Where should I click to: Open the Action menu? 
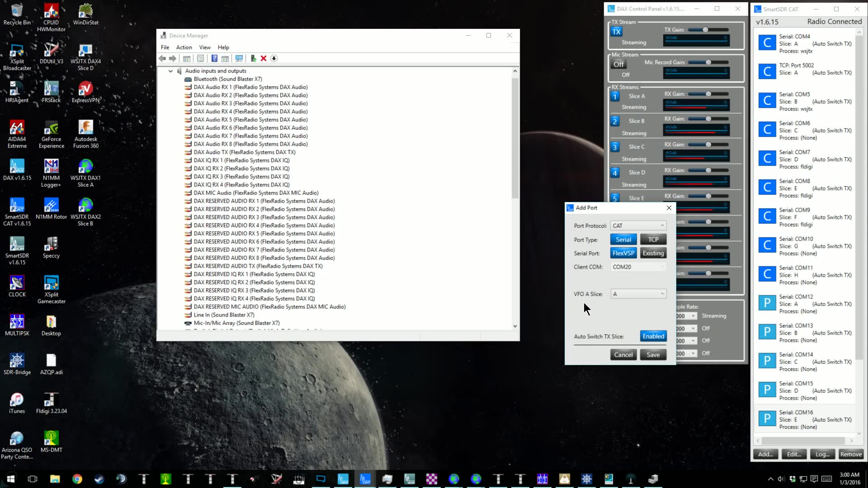pos(184,47)
